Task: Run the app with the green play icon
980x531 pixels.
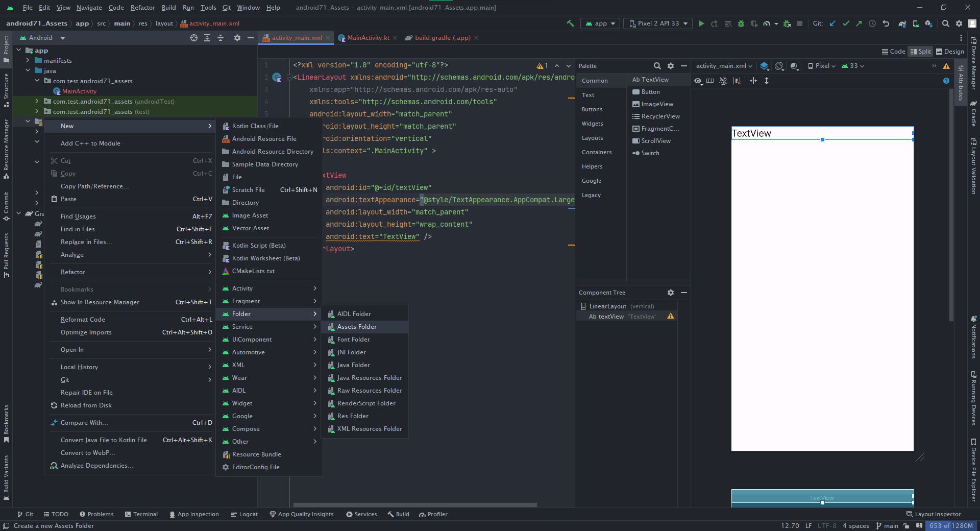Action: [701, 23]
